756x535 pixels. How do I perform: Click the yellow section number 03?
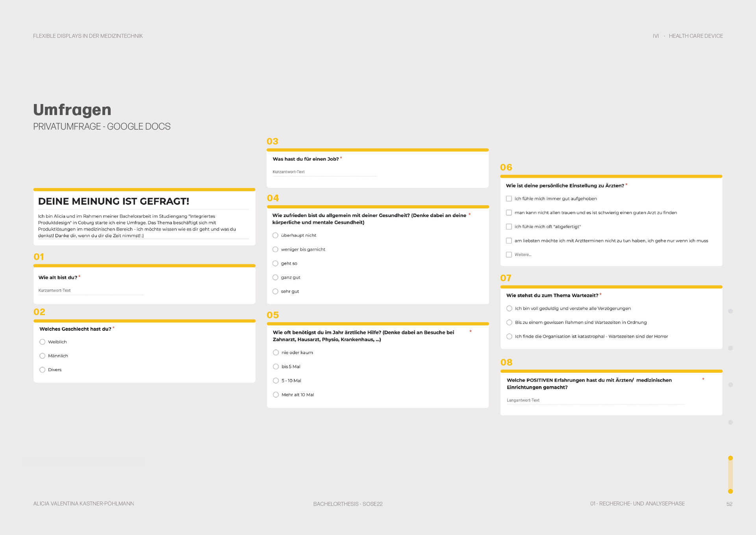pos(272,141)
